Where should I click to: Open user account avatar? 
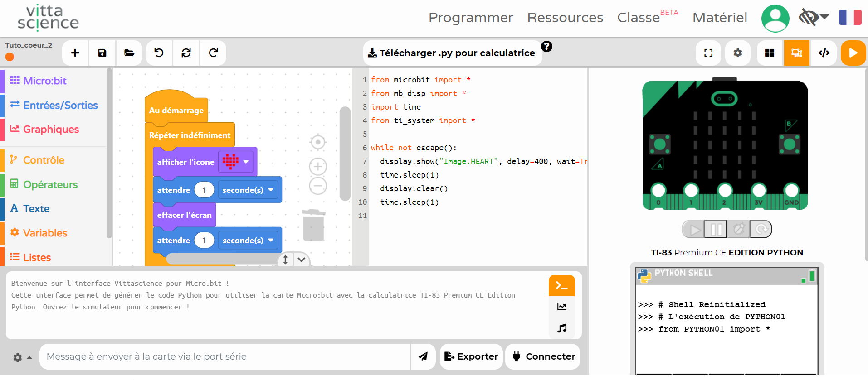[775, 18]
